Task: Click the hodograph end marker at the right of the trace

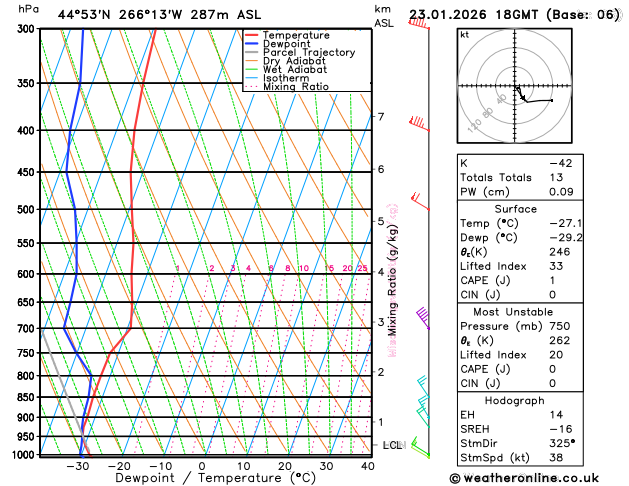Action: tap(552, 100)
